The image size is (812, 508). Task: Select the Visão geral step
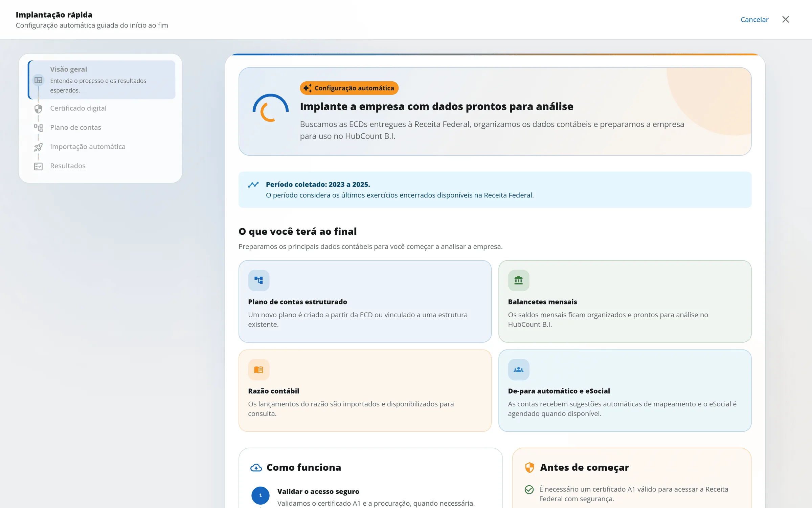[101, 80]
